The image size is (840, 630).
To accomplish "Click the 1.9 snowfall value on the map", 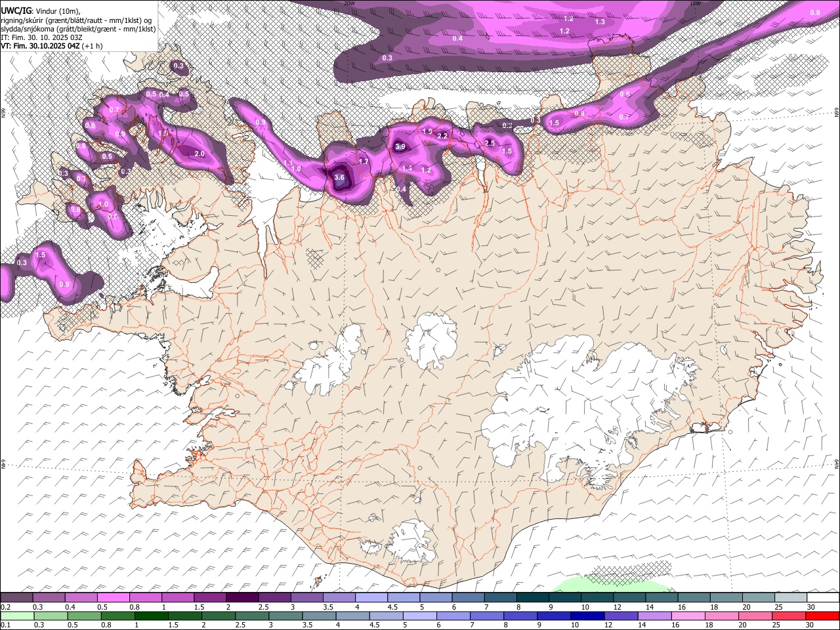I will 427,132.
